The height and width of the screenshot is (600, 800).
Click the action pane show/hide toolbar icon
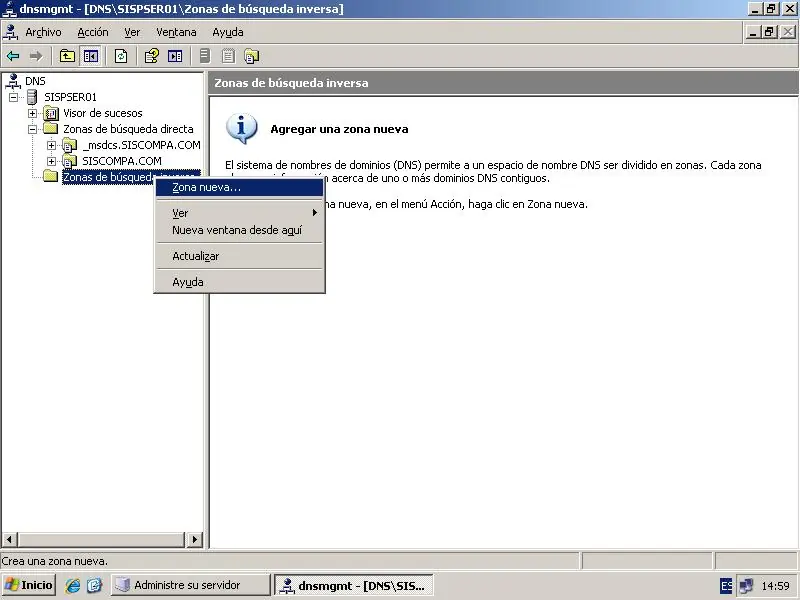tap(175, 56)
